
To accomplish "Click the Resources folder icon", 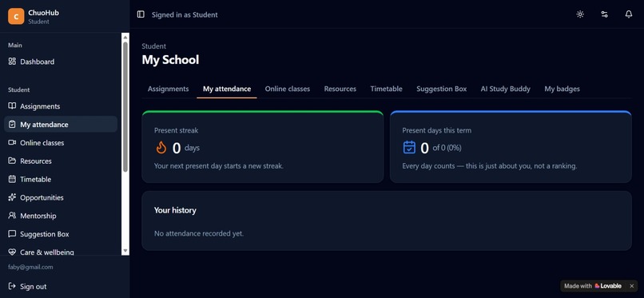I will (12, 161).
